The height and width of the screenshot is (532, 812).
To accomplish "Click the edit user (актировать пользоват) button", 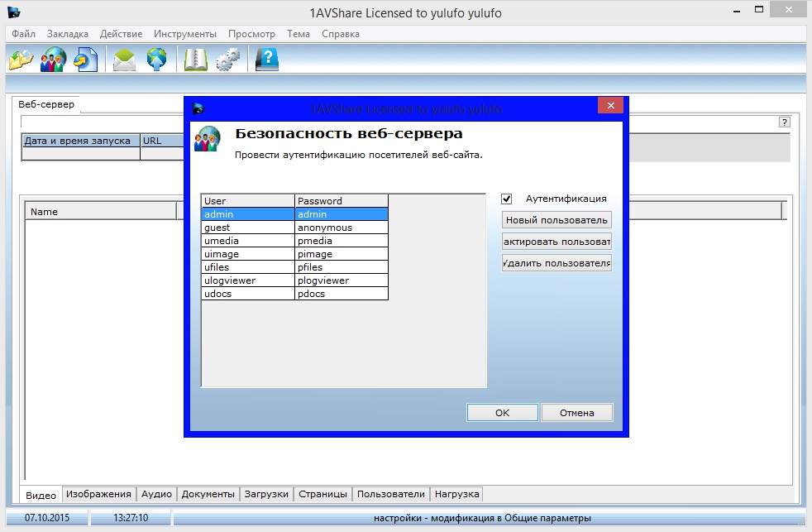I will (x=556, y=242).
